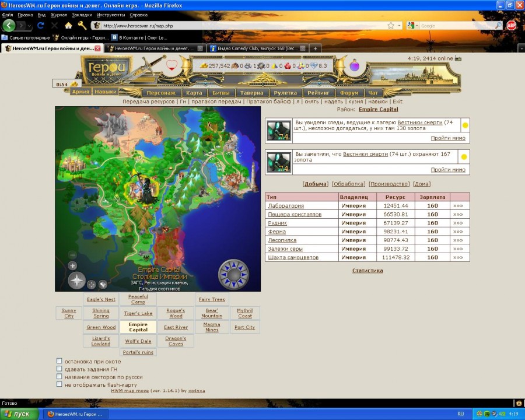Expand the address bar history dropdown
This screenshot has height=420, width=525.
click(399, 26)
